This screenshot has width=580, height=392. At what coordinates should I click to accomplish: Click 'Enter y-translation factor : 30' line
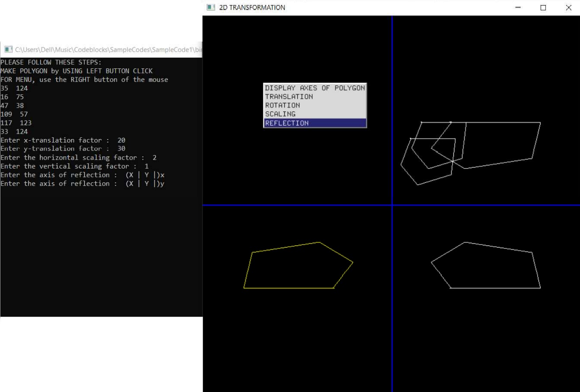(63, 148)
